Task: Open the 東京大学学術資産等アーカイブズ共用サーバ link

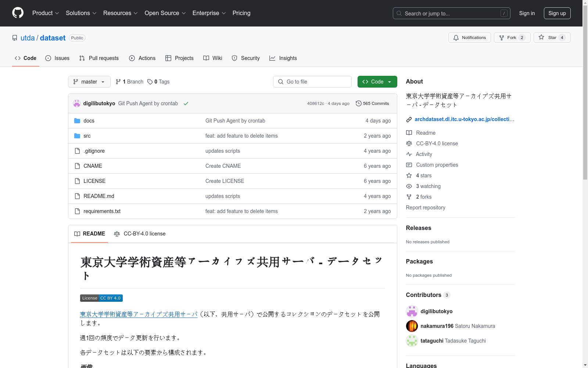Action: [139, 314]
